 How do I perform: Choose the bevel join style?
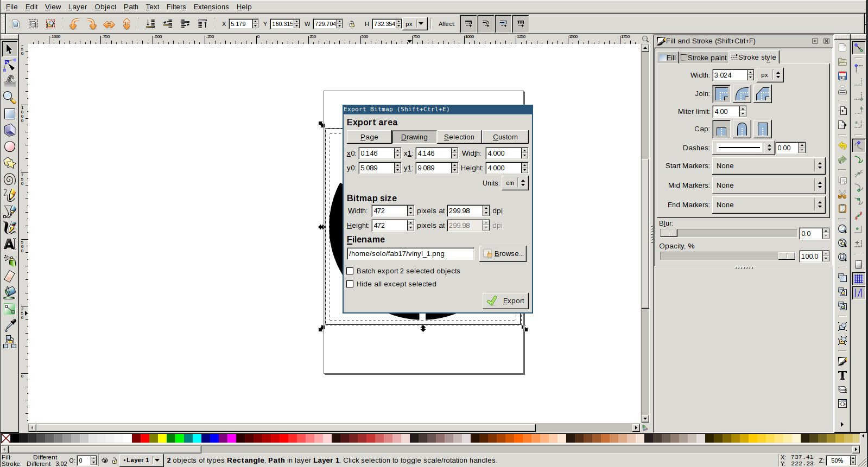point(763,94)
